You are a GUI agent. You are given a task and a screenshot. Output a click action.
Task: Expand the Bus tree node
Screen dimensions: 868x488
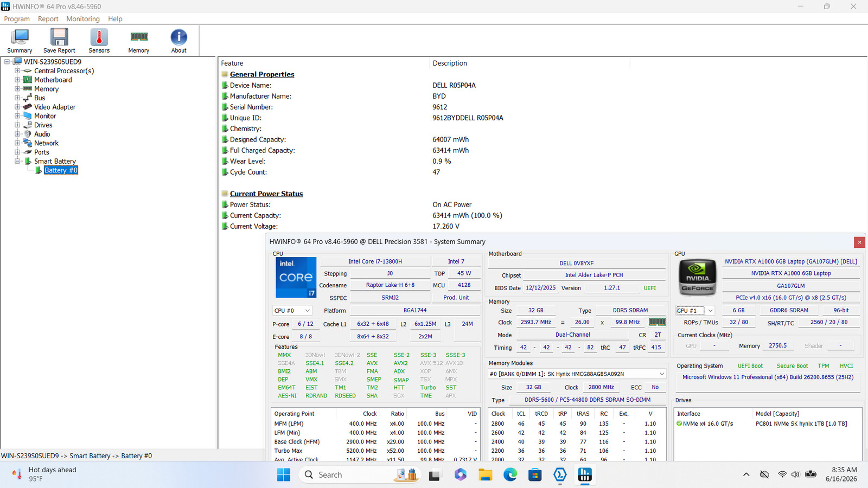click(x=17, y=98)
